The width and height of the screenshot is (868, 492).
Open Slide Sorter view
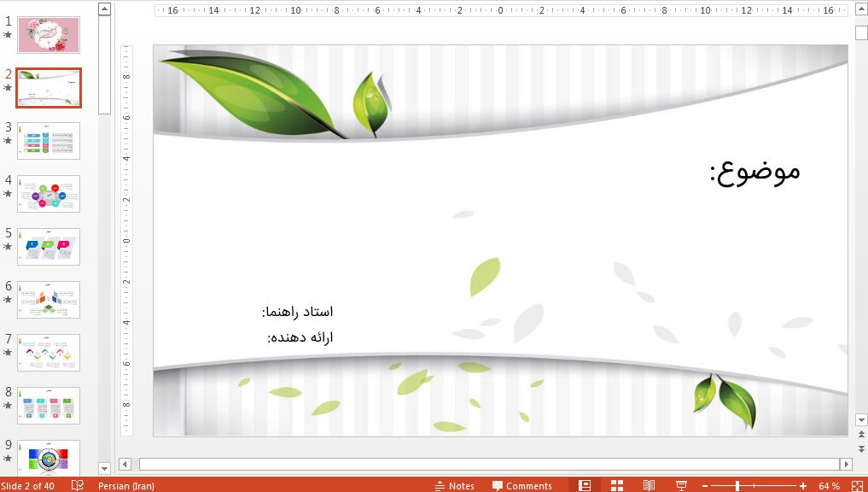(616, 485)
